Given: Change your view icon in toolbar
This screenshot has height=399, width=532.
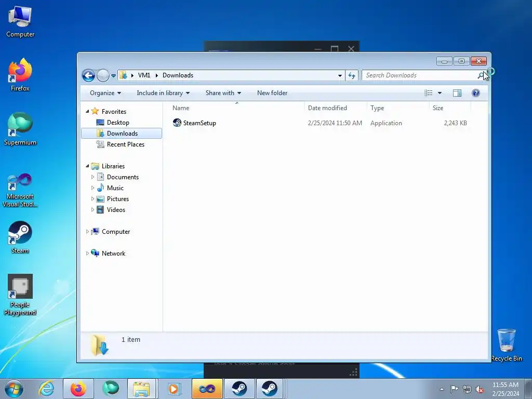Looking at the screenshot, I should (429, 93).
